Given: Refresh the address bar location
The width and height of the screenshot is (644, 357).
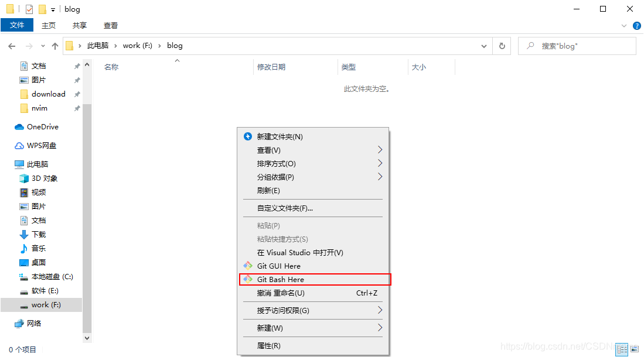Looking at the screenshot, I should coord(502,46).
